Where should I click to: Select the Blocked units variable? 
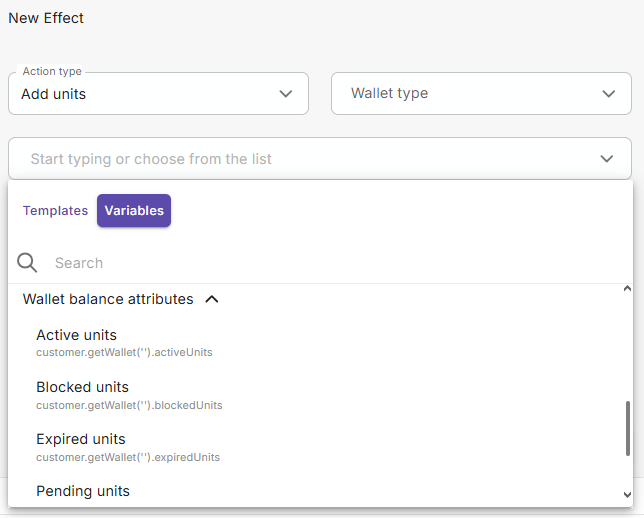coord(82,387)
